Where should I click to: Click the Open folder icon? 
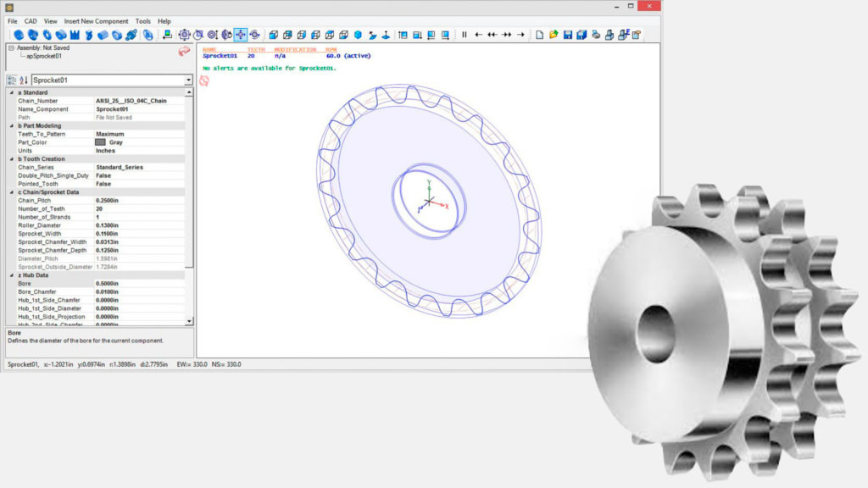[x=554, y=35]
